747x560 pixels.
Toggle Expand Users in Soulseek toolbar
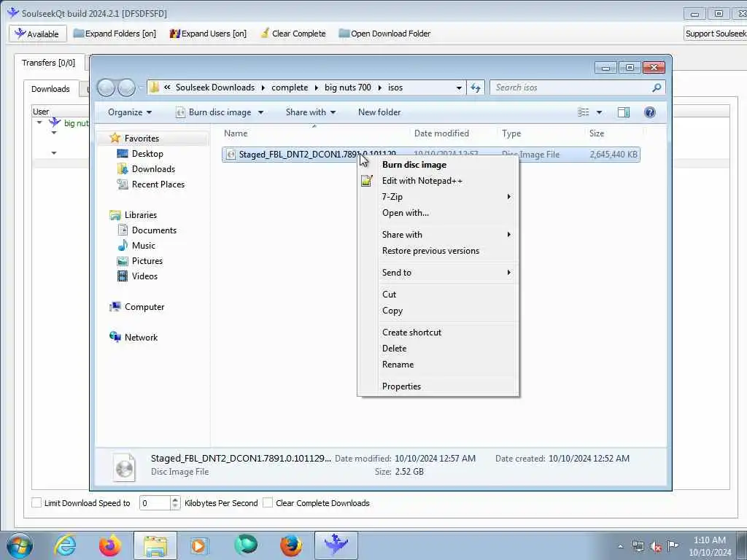(x=208, y=34)
